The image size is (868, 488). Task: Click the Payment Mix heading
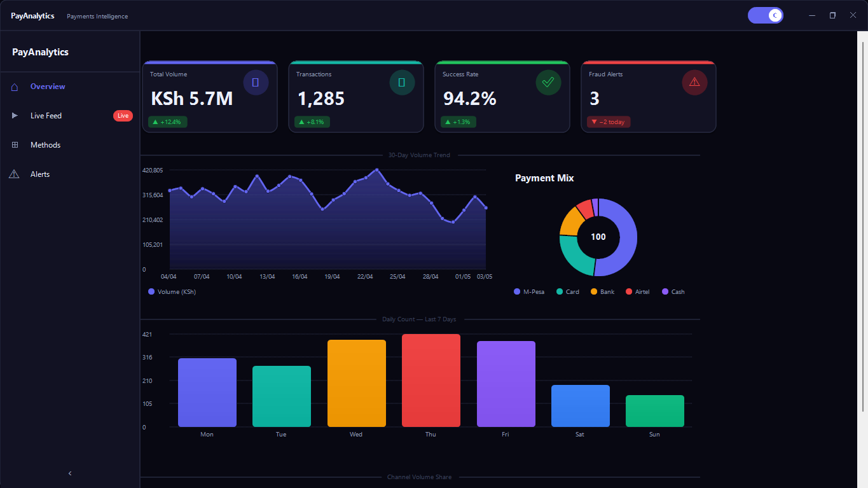pos(544,178)
